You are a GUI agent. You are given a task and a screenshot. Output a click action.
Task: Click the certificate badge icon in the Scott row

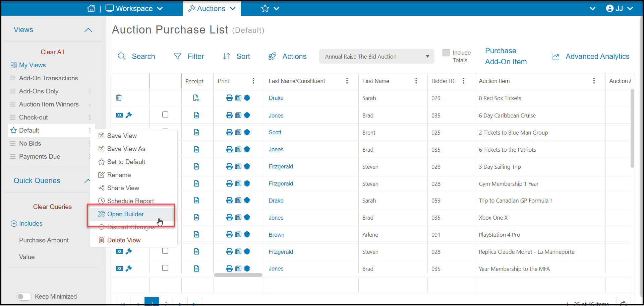tap(247, 132)
